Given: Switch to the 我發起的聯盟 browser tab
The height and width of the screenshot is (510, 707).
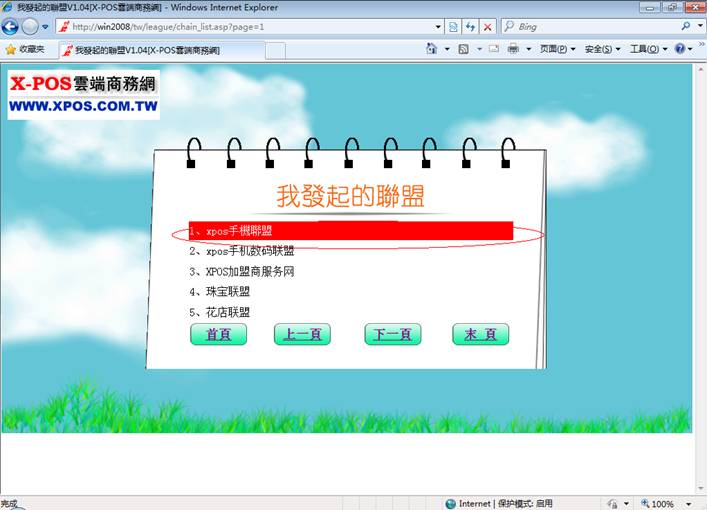Looking at the screenshot, I should pos(145,50).
